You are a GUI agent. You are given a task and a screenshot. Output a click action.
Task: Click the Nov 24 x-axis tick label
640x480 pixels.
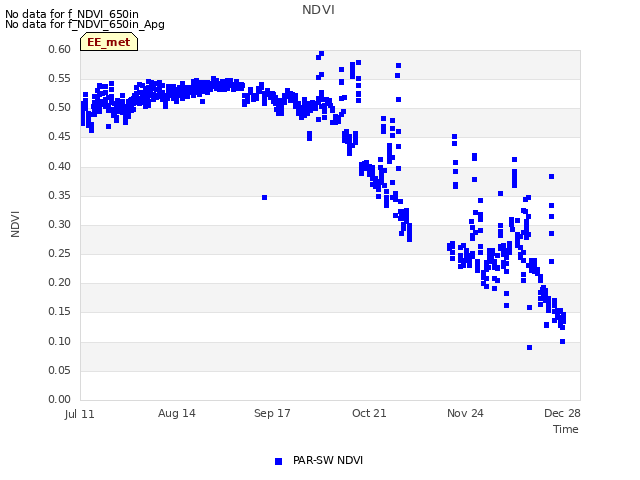465,413
